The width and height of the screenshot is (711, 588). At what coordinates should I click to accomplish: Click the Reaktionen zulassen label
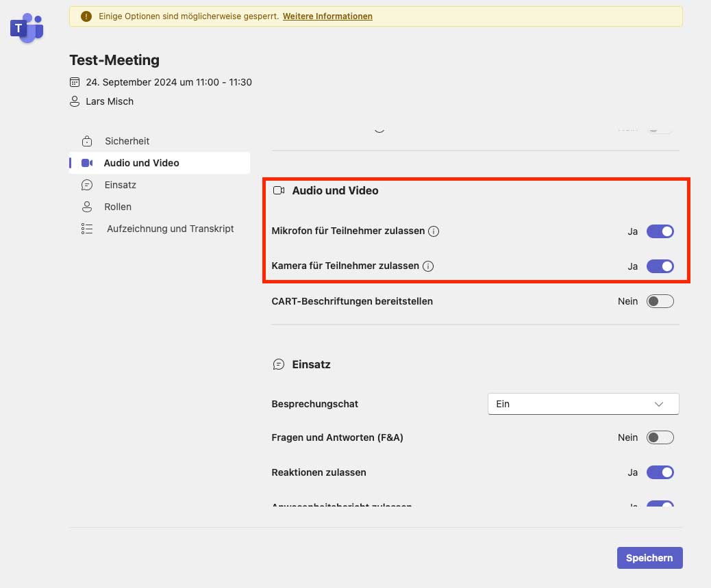click(x=319, y=472)
